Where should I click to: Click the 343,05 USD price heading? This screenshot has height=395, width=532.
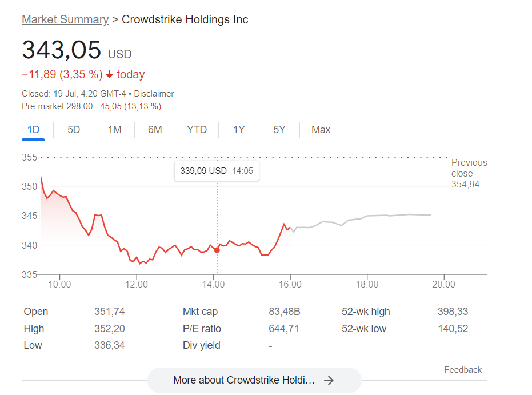point(62,50)
